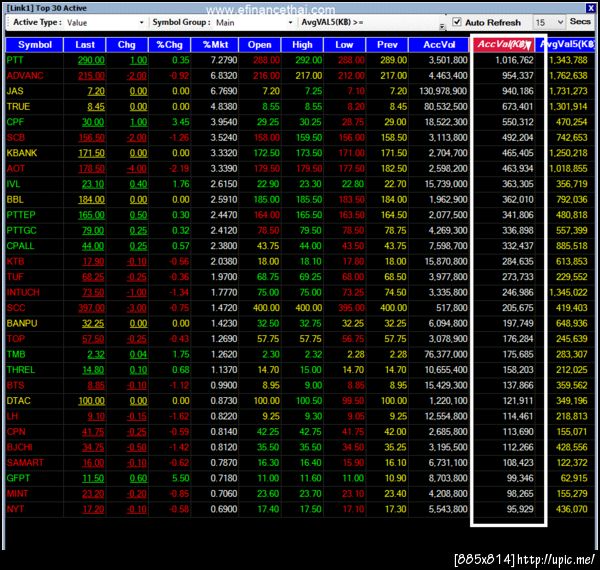Click AOT %Chg value -2.19
600x570 pixels.
tap(179, 169)
